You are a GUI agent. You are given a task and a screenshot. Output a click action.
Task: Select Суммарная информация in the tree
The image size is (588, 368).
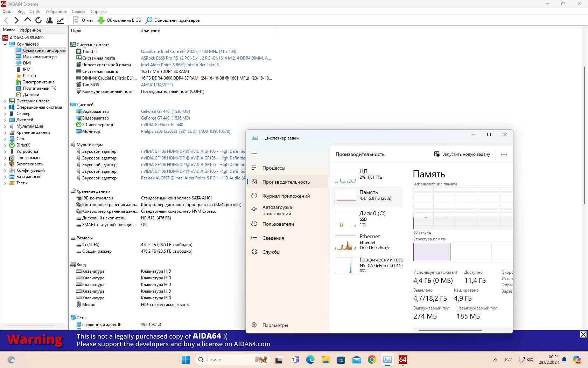pos(40,50)
